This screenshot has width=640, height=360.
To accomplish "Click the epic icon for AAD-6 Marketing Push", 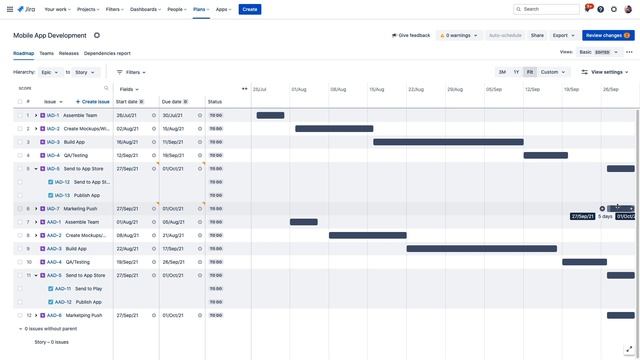I will [42, 316].
